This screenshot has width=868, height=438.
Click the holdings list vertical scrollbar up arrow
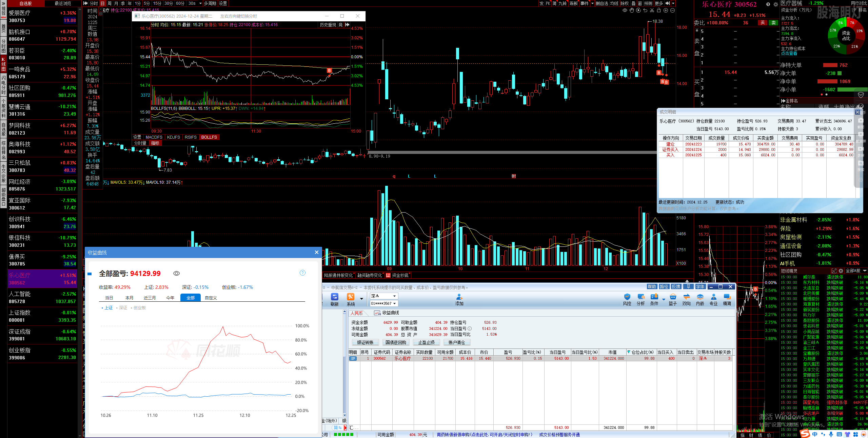344,312
